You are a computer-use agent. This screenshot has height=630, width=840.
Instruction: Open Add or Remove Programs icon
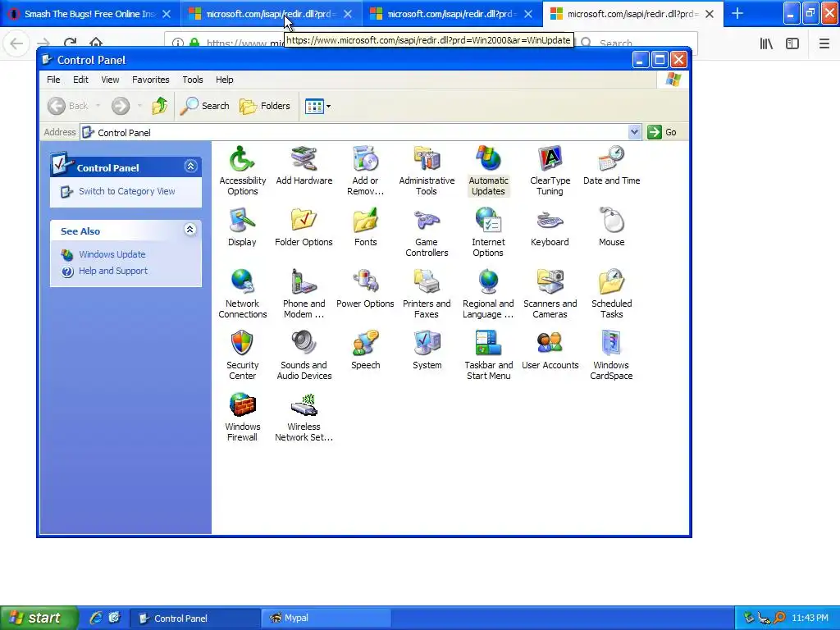point(365,171)
